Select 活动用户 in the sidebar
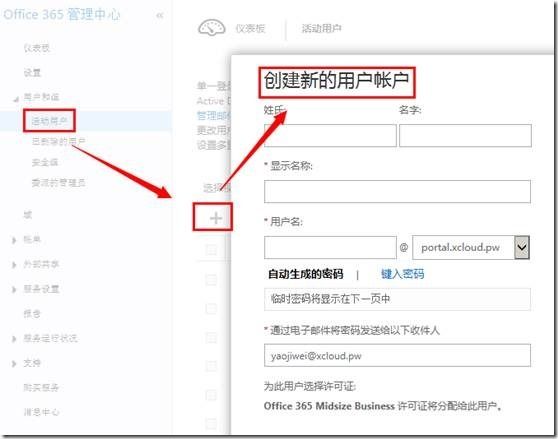 click(x=49, y=121)
